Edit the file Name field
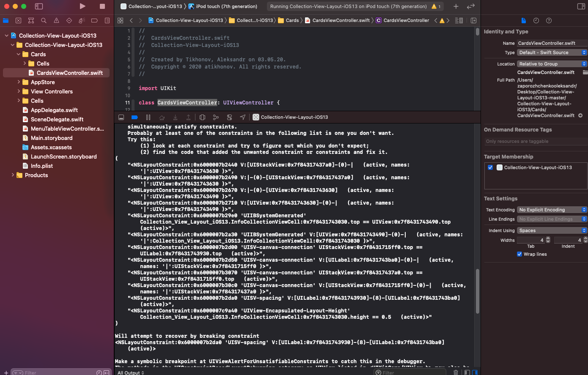The image size is (588, 375). (552, 43)
